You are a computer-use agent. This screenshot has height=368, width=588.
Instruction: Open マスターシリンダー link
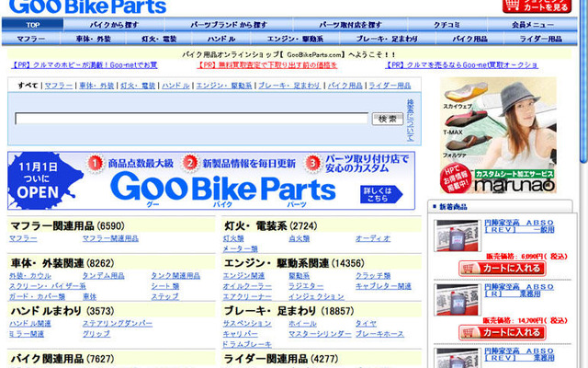(320, 334)
